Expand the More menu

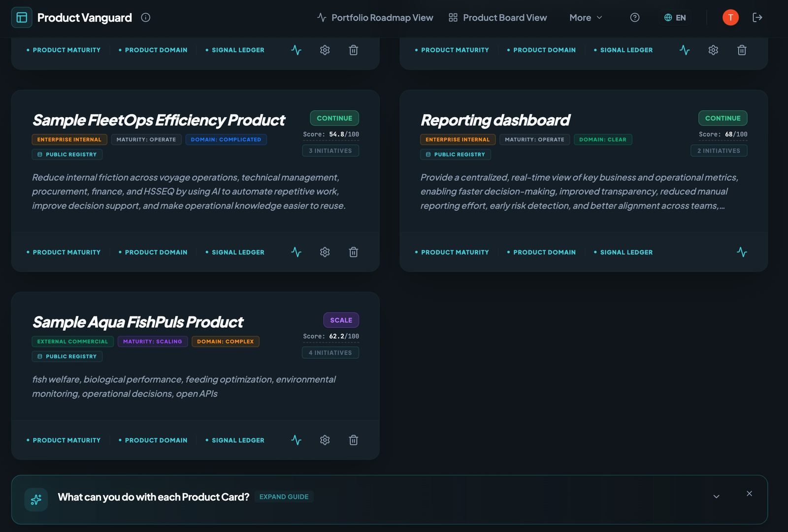tap(586, 18)
